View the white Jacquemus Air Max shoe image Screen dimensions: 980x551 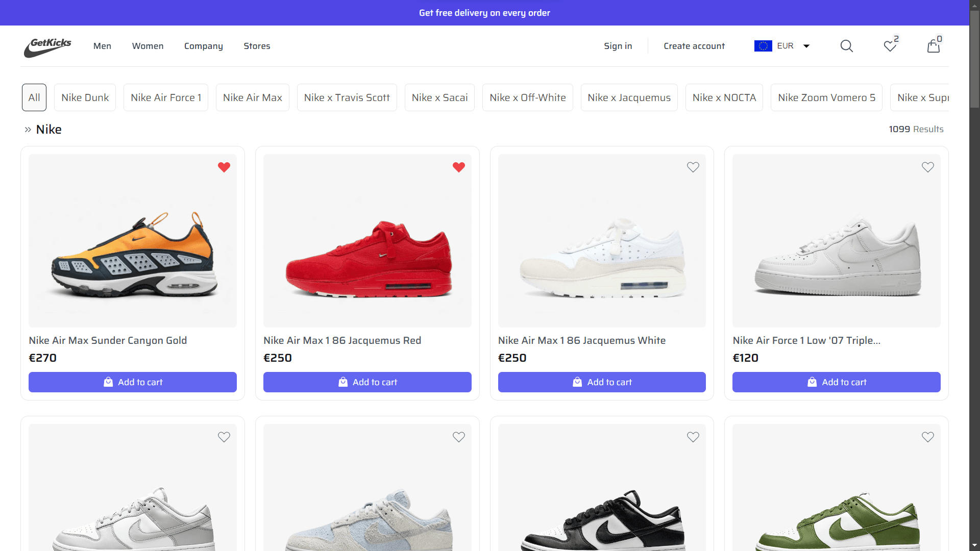[602, 241]
